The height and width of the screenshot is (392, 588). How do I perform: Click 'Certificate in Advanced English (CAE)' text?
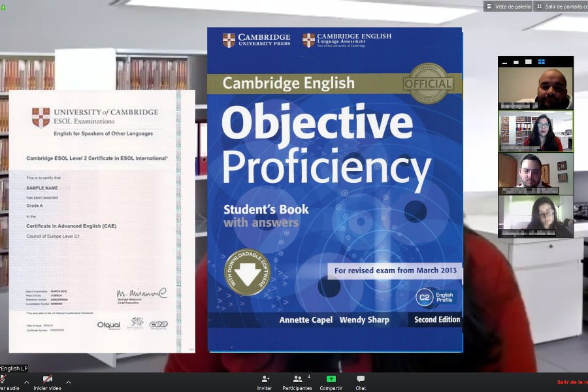click(x=71, y=226)
